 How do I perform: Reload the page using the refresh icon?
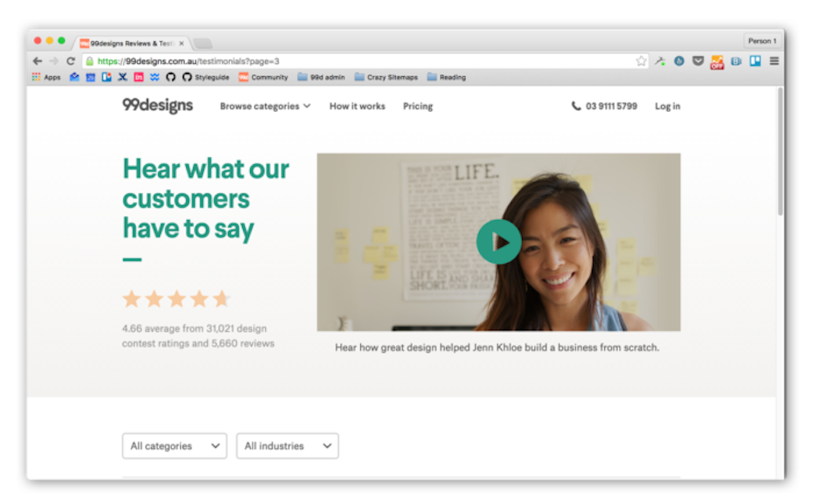[70, 61]
